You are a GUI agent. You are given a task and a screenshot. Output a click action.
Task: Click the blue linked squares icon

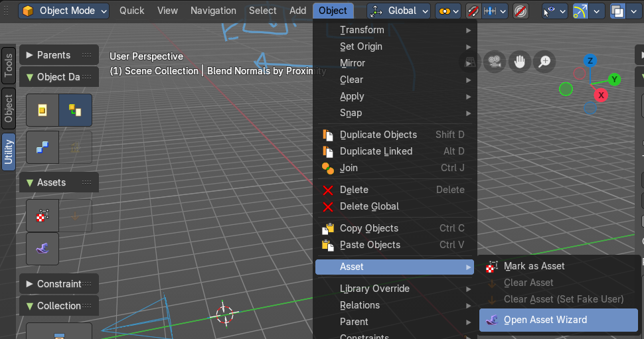pos(42,147)
